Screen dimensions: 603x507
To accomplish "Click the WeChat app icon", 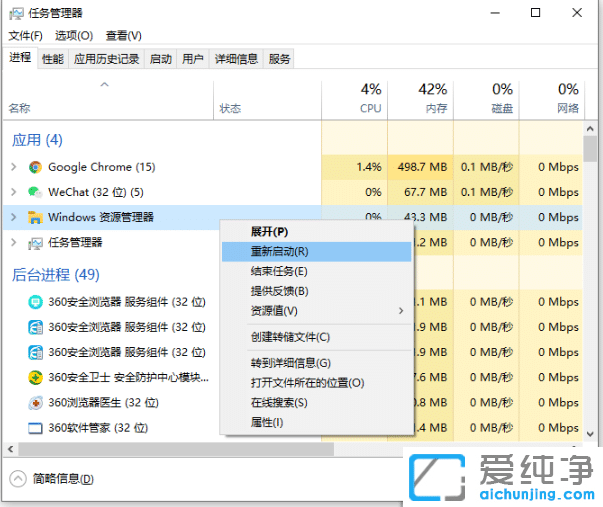I will point(35,192).
